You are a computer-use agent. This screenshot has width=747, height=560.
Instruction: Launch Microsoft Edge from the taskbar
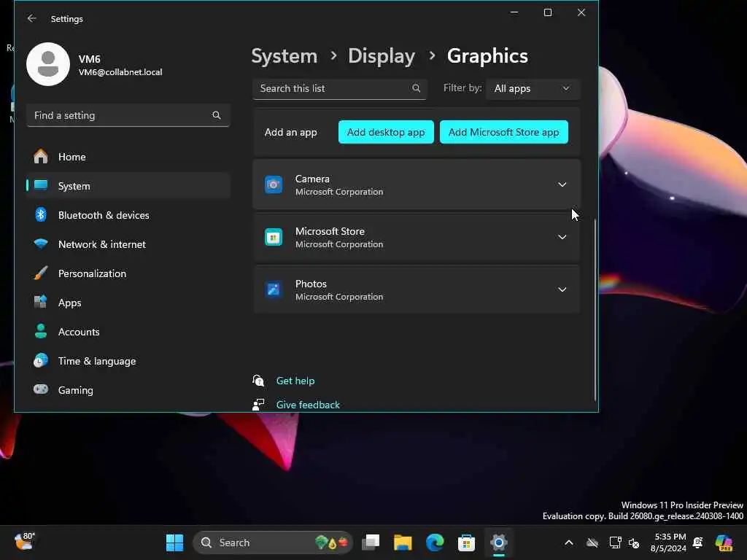(435, 542)
